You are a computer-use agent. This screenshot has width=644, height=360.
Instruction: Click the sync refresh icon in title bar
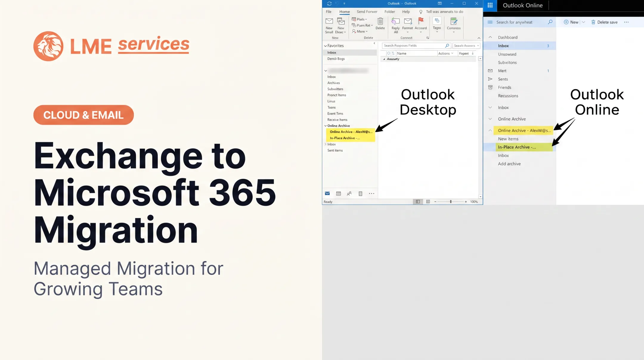[329, 4]
